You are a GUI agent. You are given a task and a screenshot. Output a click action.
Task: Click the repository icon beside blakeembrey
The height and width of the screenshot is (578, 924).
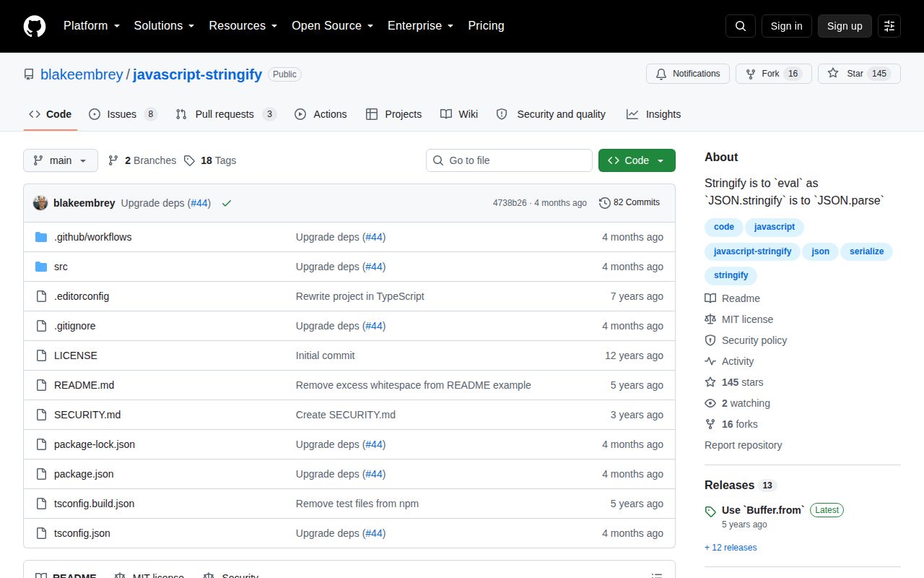pyautogui.click(x=29, y=74)
